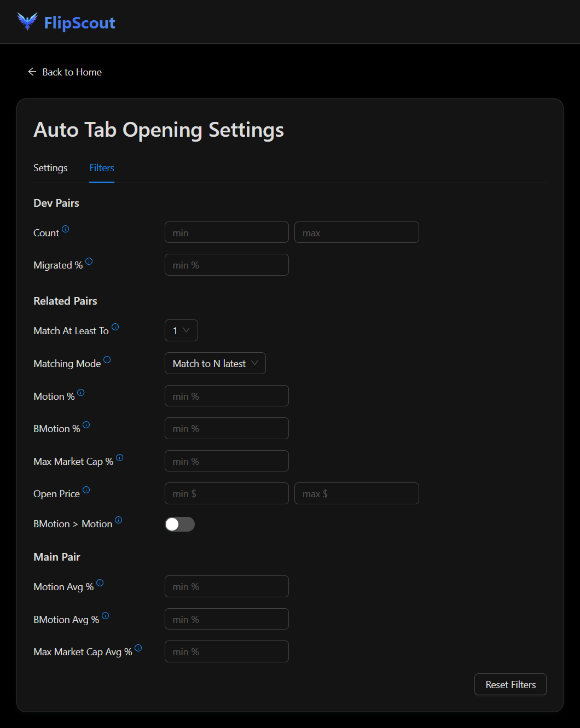Focus the Dev Pairs Count min field
580x728 pixels.
point(227,232)
